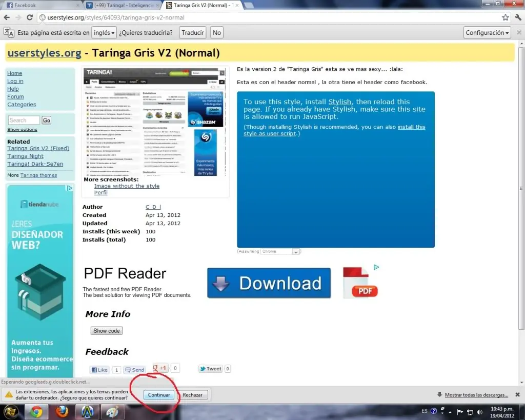This screenshot has height=420, width=525.
Task: Click the Go search button
Action: pos(47,120)
